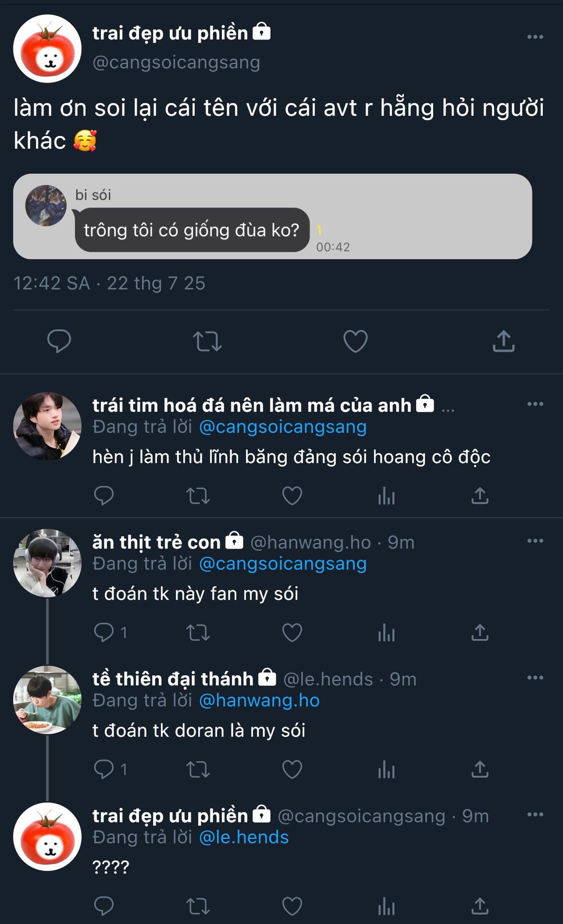View the tweet timestamp 12:42 SA
Viewport: 563px width, 924px height.
[x=51, y=283]
